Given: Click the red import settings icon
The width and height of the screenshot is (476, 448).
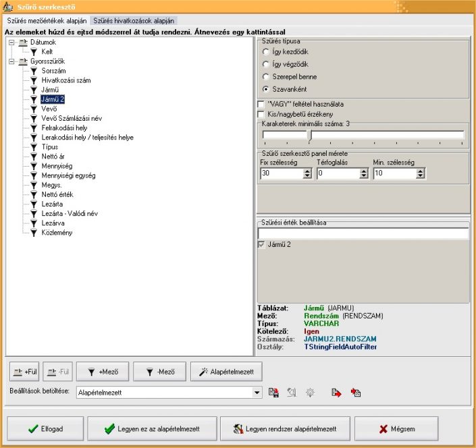Looking at the screenshot, I should [x=356, y=392].
